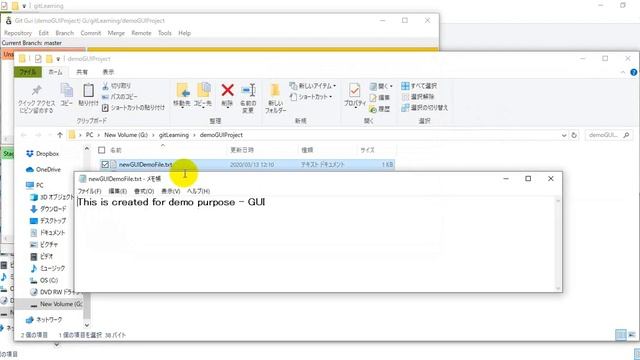Open Git Gui Commit menu
Image resolution: width=640 pixels, height=360 pixels.
coord(91,33)
